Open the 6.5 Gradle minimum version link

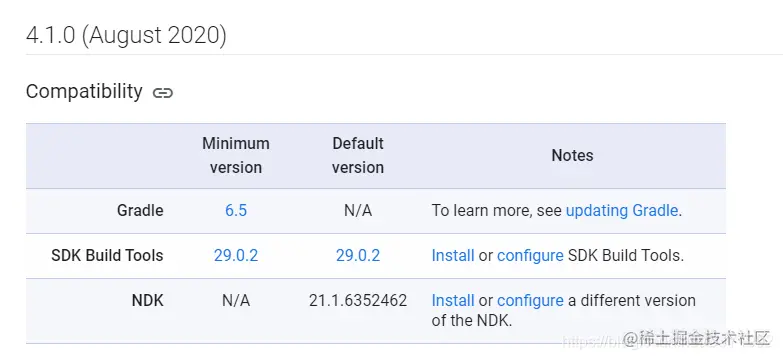tap(236, 211)
